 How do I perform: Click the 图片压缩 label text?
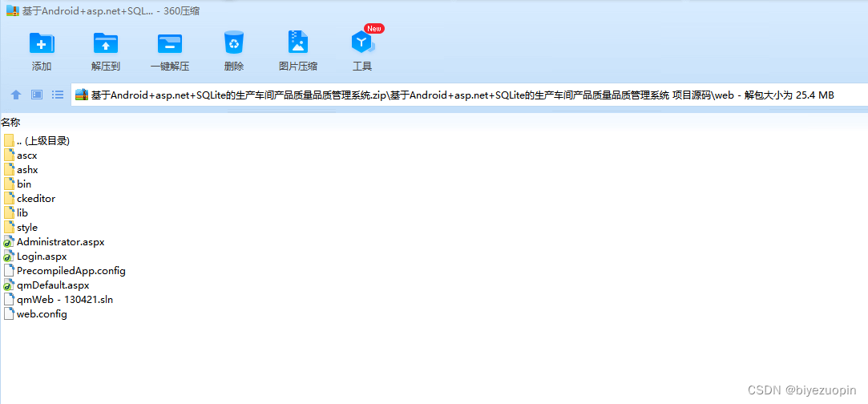tap(298, 67)
